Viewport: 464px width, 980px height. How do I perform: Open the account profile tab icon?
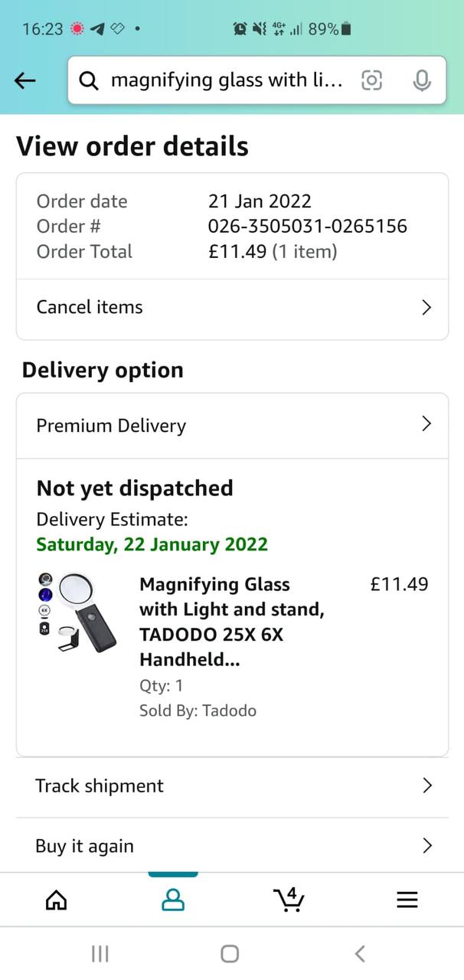[174, 900]
